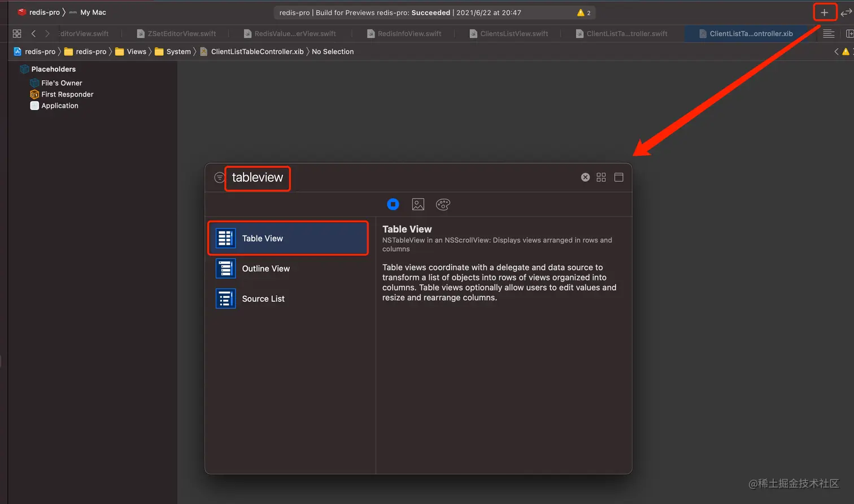Viewport: 854px width, 504px height.
Task: Open System folder in jump bar
Action: pos(173,52)
